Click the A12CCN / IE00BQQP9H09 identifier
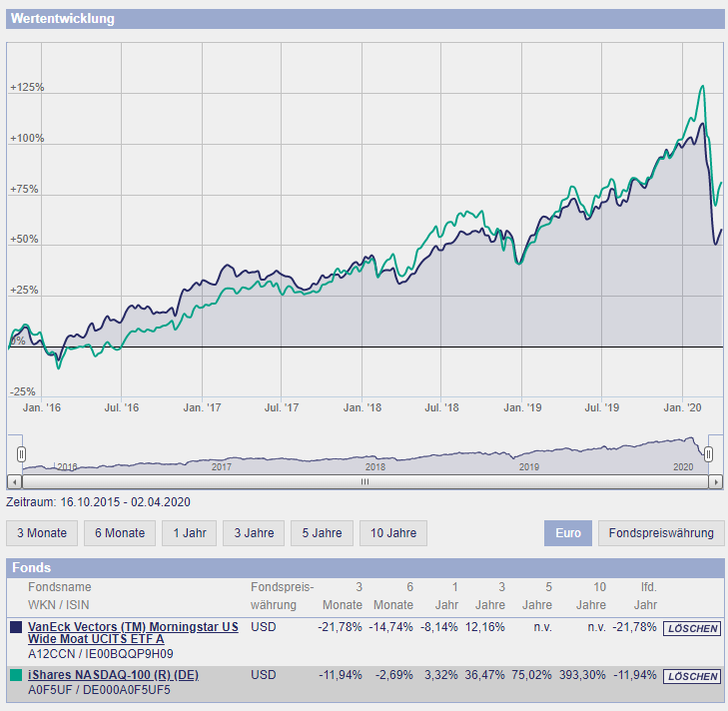This screenshot has width=728, height=711. pos(100,654)
